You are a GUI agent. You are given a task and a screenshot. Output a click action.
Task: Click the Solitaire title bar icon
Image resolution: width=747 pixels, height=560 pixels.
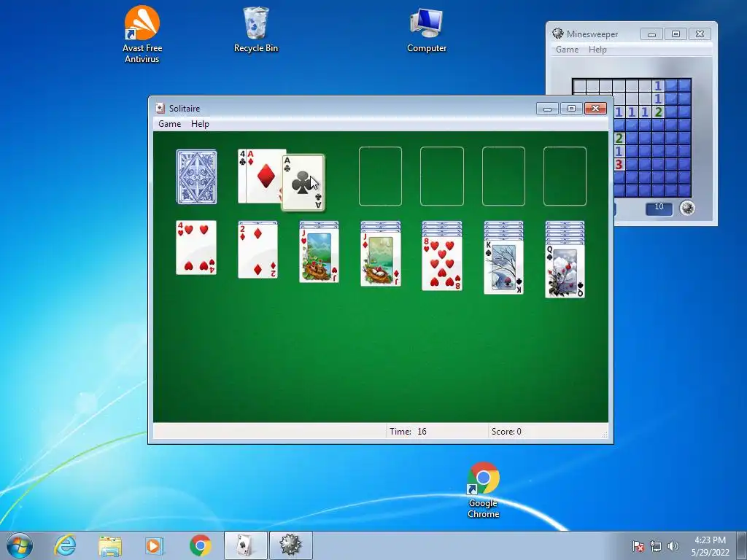(x=160, y=108)
